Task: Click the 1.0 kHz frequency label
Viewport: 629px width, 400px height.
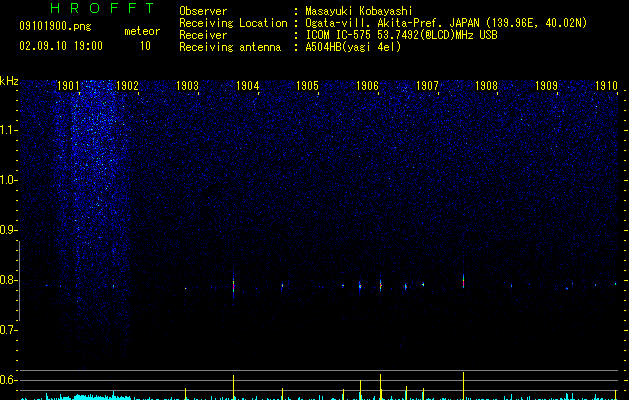Action: (8, 180)
